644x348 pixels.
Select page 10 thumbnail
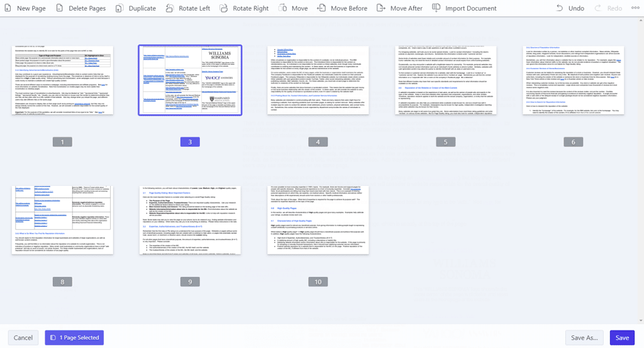coord(318,220)
